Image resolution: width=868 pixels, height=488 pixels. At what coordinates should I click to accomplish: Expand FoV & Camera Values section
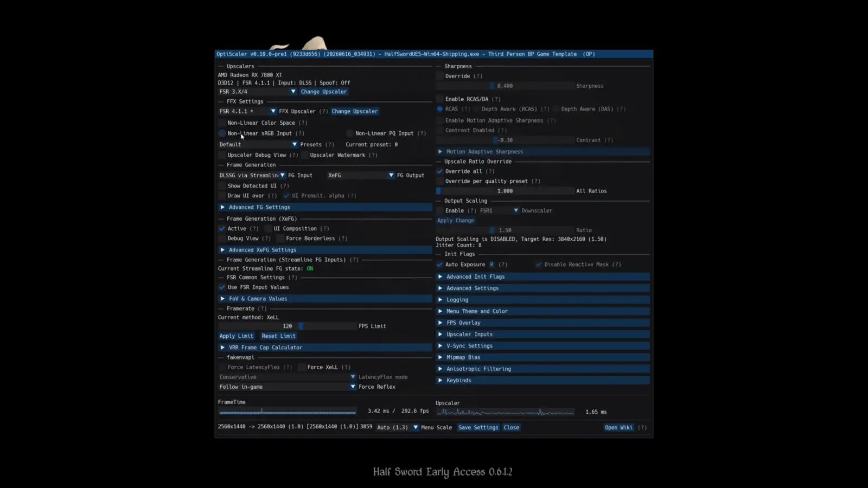point(325,299)
